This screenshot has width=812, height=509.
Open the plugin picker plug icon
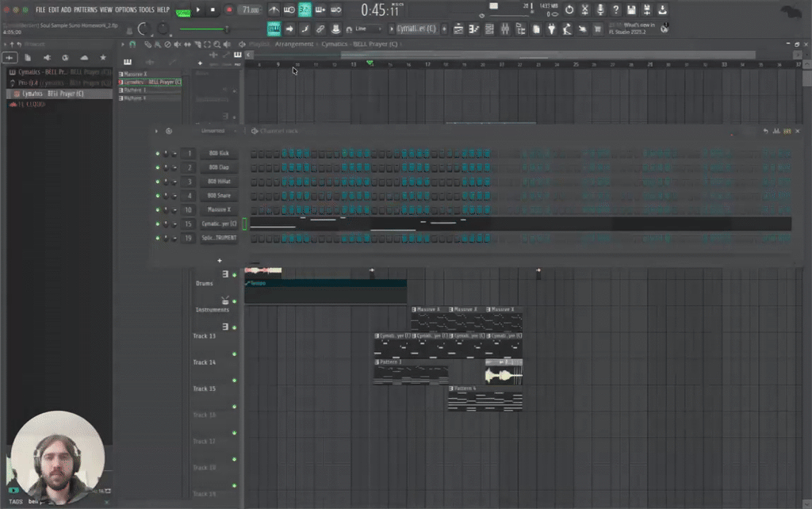pyautogui.click(x=552, y=29)
